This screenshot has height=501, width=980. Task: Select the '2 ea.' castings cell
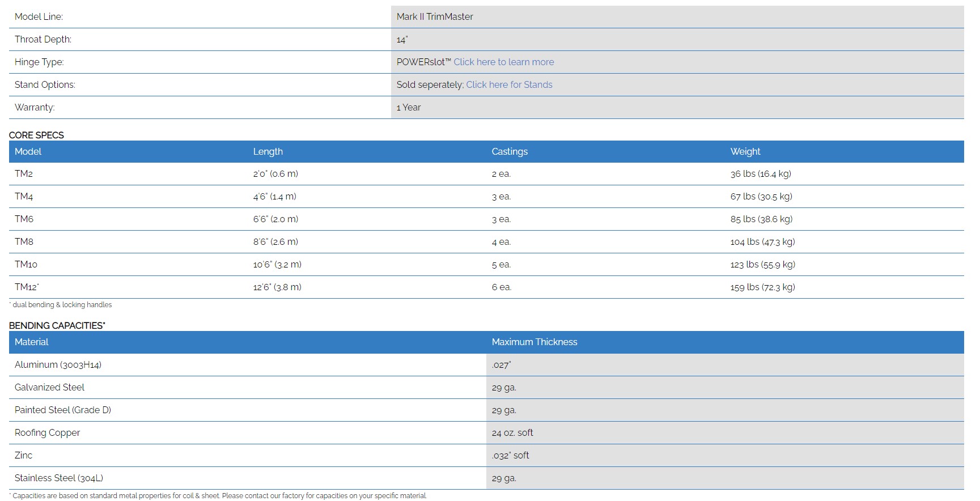point(501,173)
